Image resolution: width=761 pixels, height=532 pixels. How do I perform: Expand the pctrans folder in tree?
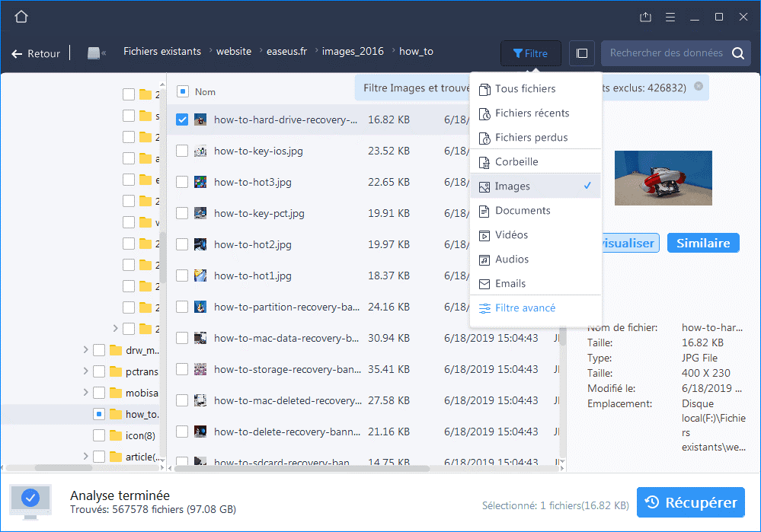pos(85,371)
